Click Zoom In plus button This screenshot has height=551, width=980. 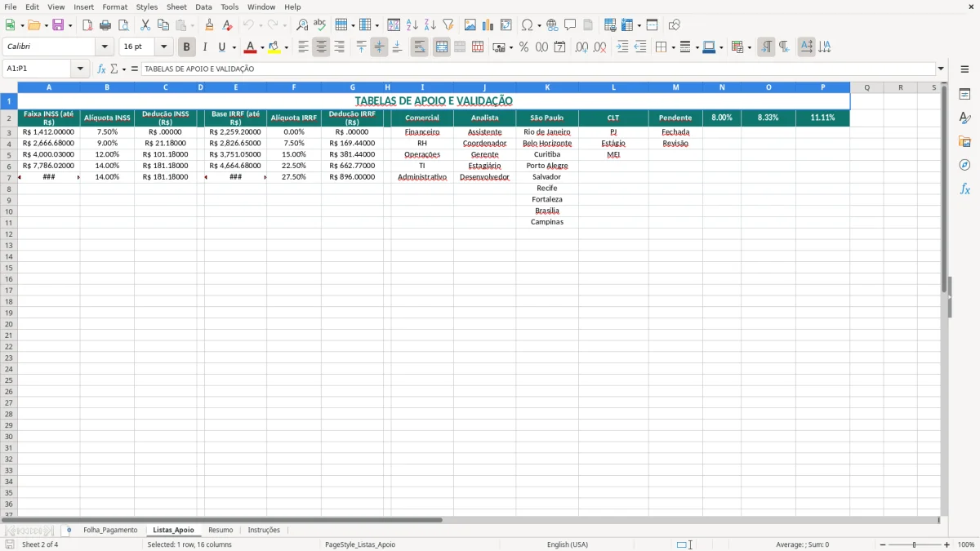tap(947, 544)
